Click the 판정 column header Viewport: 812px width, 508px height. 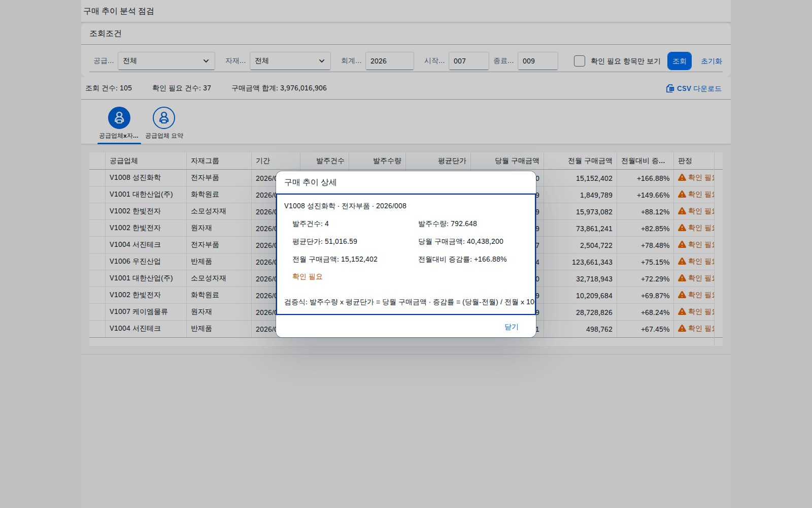click(x=694, y=161)
